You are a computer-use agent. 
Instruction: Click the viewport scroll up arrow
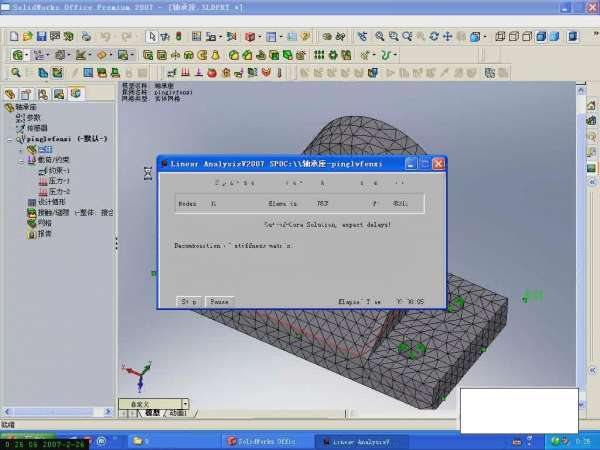[x=581, y=90]
